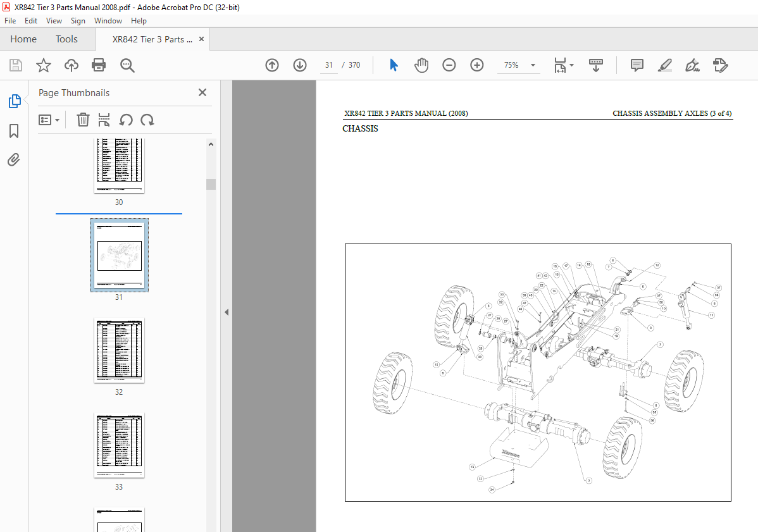
Task: Open the Help menu
Action: [x=139, y=21]
